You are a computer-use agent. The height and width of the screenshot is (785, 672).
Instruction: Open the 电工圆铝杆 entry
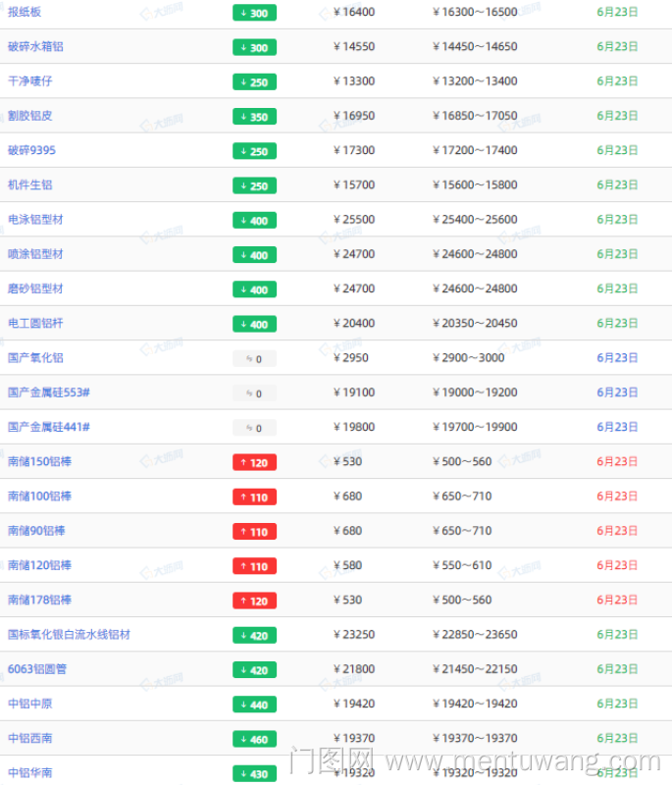coord(35,323)
